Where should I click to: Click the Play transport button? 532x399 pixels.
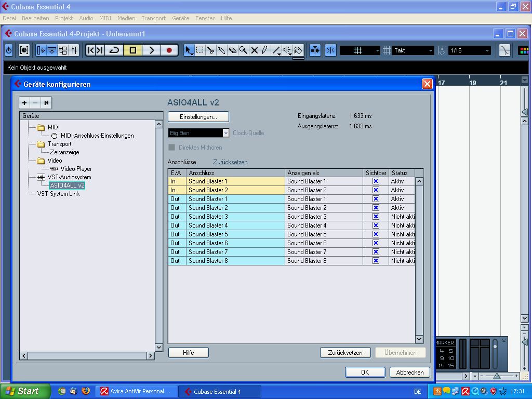click(151, 50)
